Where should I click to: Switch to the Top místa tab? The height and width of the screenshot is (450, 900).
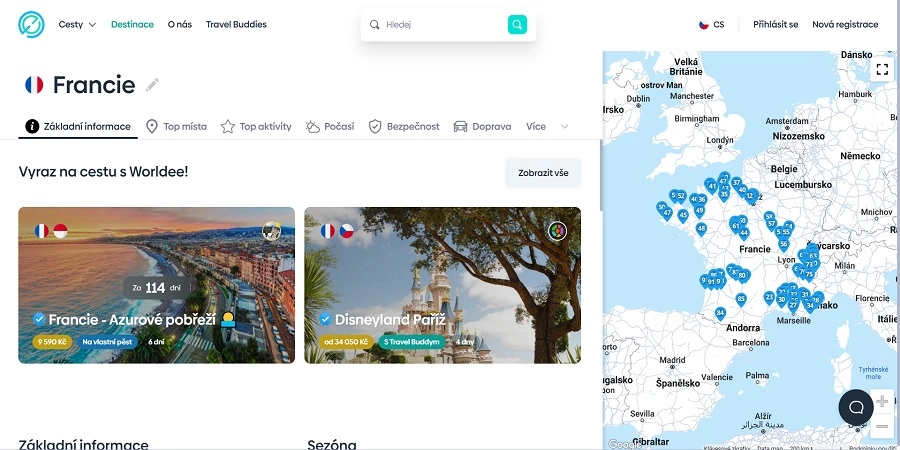tap(176, 127)
